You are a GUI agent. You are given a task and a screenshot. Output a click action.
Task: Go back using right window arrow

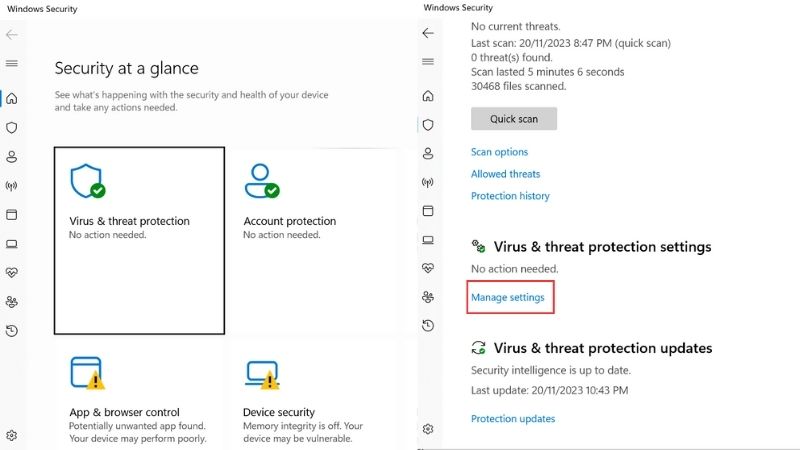pyautogui.click(x=428, y=33)
